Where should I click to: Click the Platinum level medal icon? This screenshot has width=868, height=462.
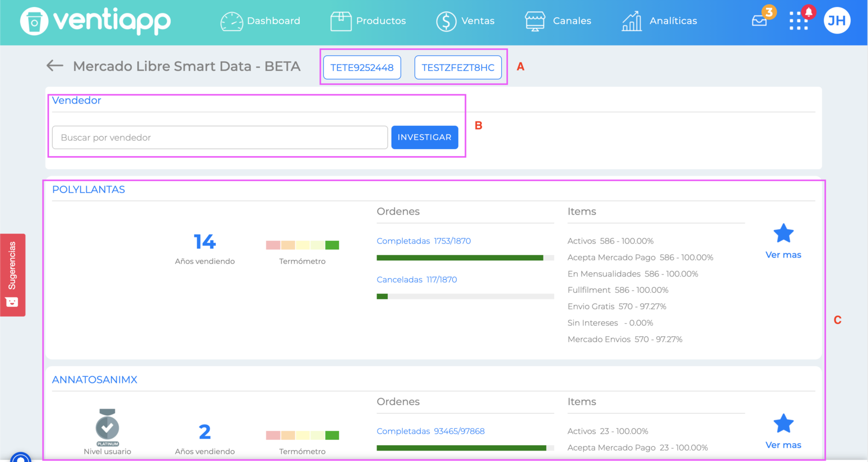tap(107, 427)
